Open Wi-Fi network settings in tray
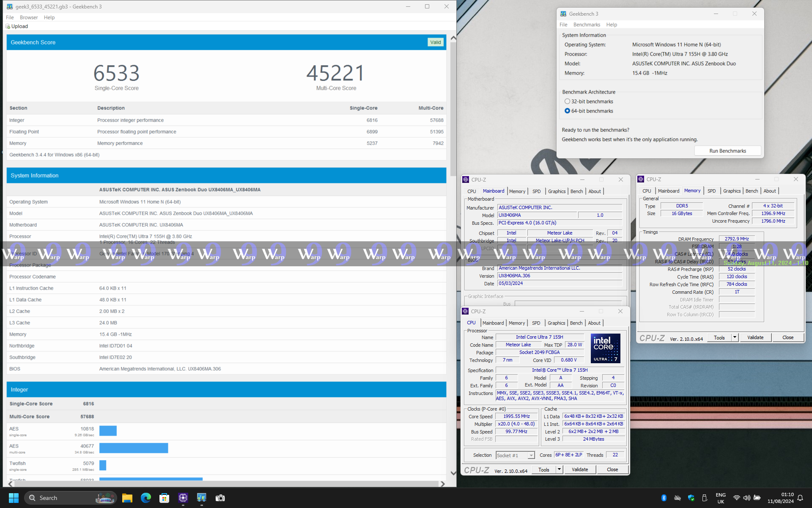The height and width of the screenshot is (508, 812). pyautogui.click(x=737, y=498)
